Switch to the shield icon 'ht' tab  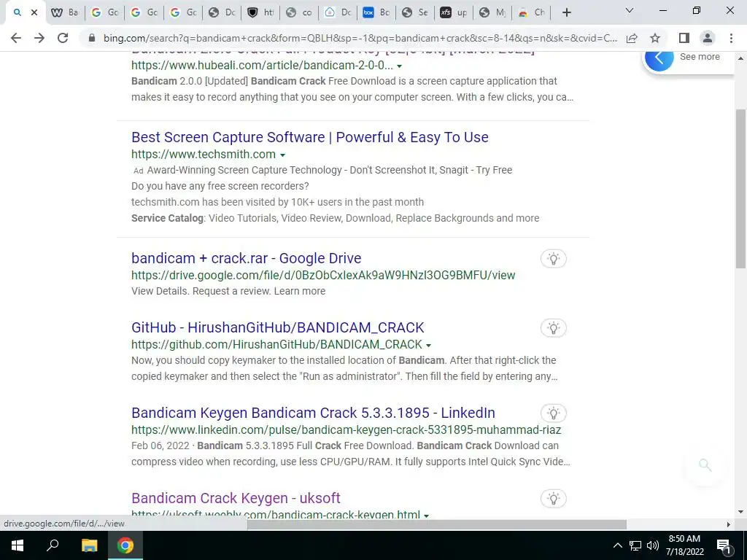click(x=260, y=13)
